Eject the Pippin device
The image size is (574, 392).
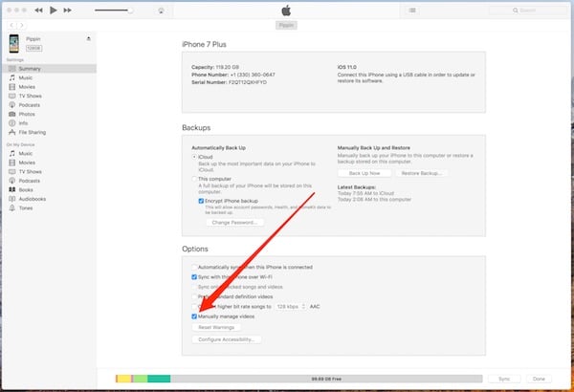click(x=88, y=38)
